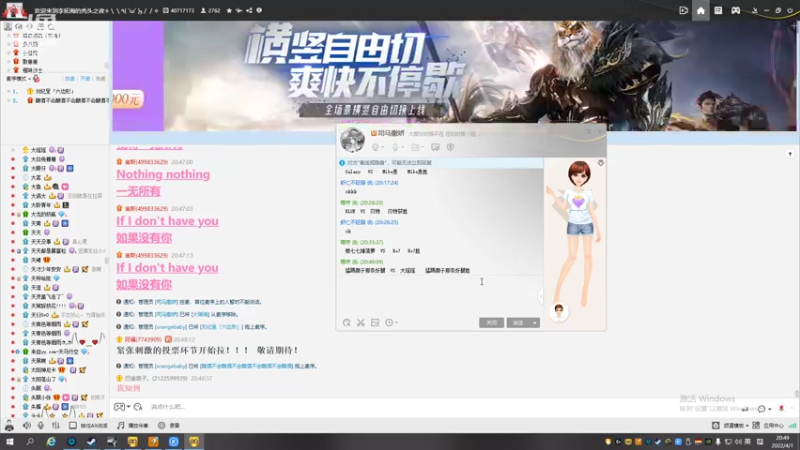
Task: Select the 数像康 sub-channel row
Action: [56, 61]
